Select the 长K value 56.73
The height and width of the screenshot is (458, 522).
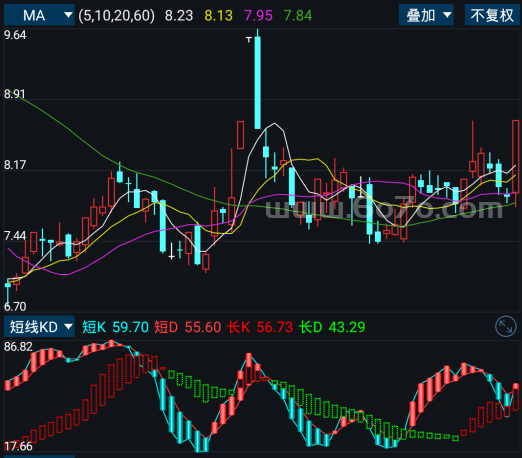(275, 327)
